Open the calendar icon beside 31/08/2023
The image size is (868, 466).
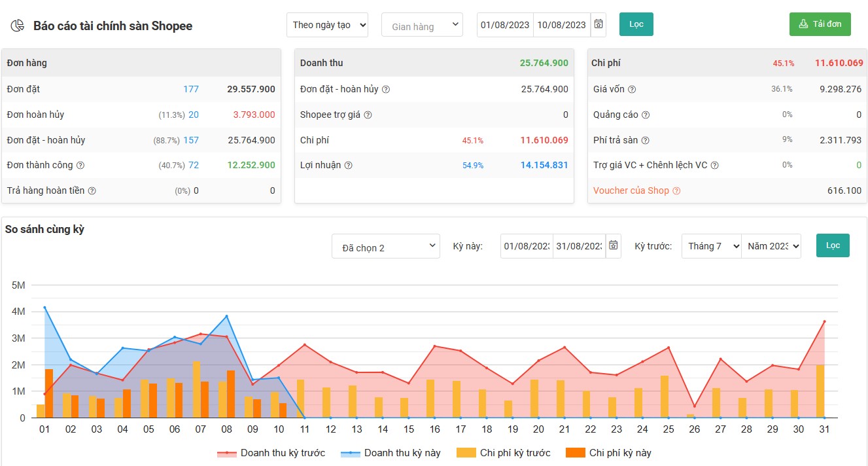click(614, 245)
